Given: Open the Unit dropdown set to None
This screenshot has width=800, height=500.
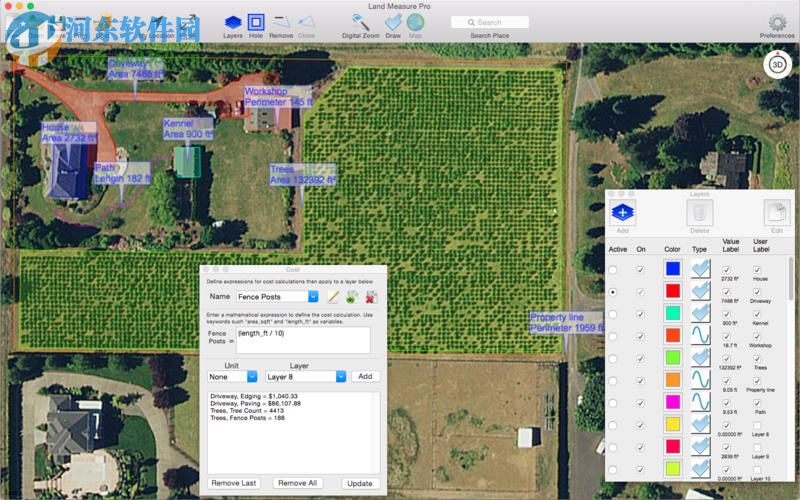Looking at the screenshot, I should tap(232, 377).
